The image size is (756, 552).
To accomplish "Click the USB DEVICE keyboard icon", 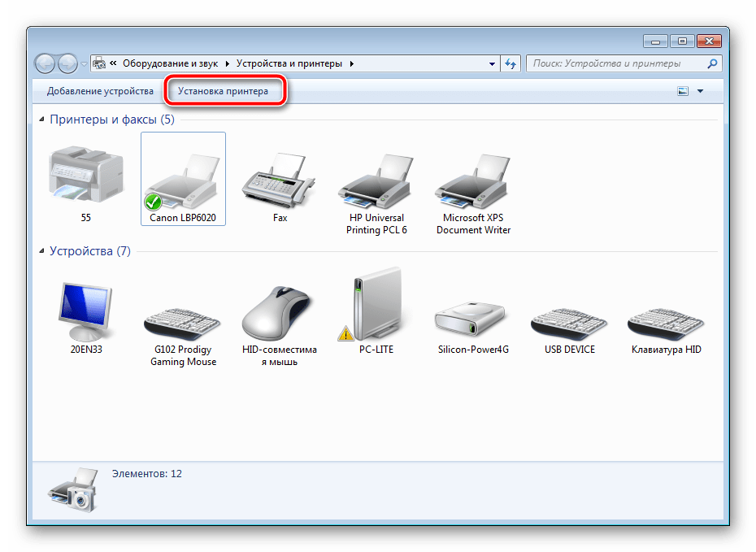I will tap(568, 321).
